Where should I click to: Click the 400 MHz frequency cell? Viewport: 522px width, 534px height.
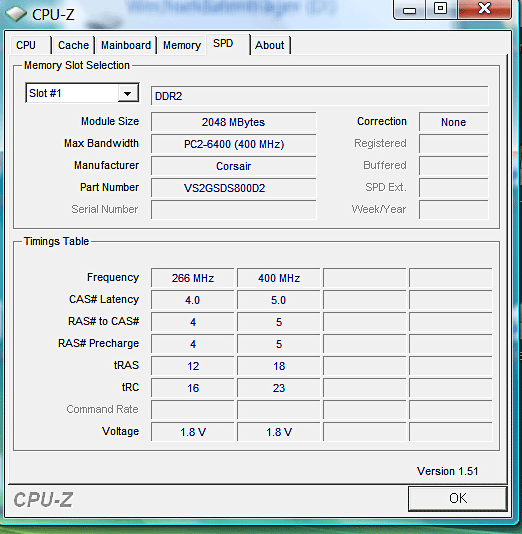(279, 278)
